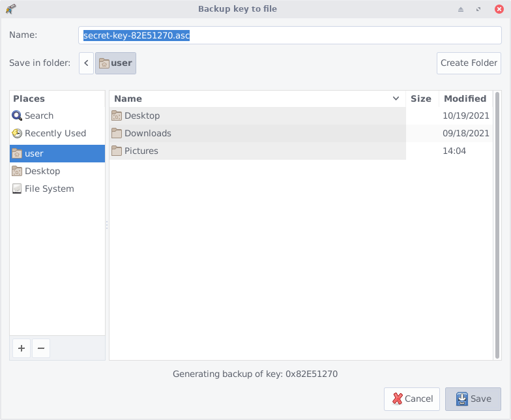Click the Desktop bookmark in Places
This screenshot has height=420, width=511.
coord(42,171)
